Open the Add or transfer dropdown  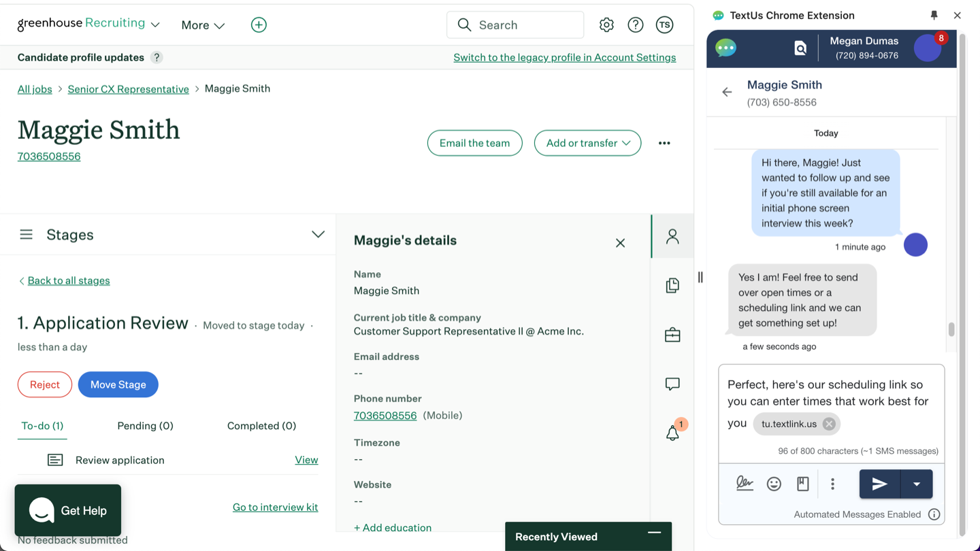(587, 143)
